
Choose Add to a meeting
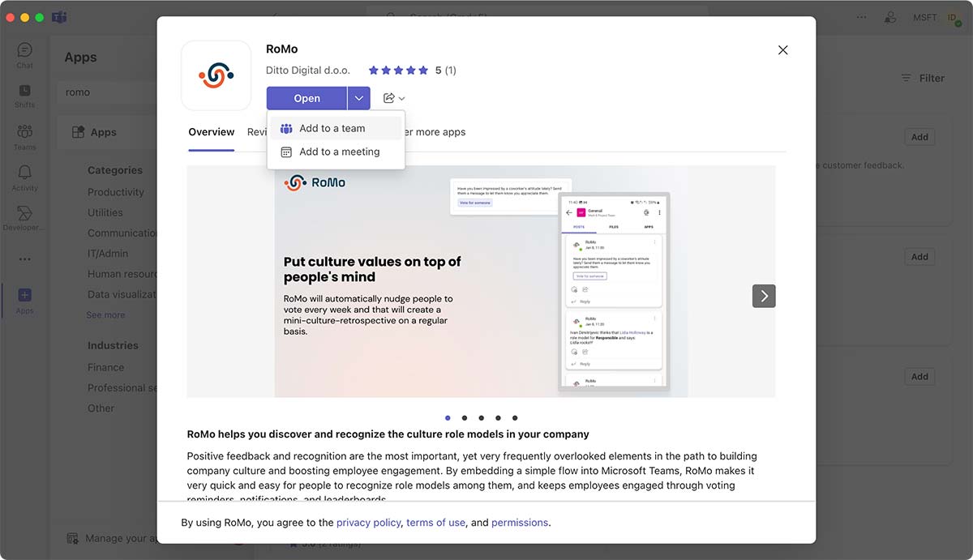tap(336, 152)
